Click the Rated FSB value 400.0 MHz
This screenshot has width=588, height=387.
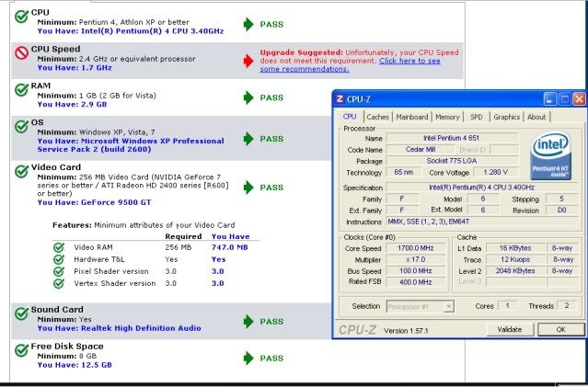[x=415, y=282]
